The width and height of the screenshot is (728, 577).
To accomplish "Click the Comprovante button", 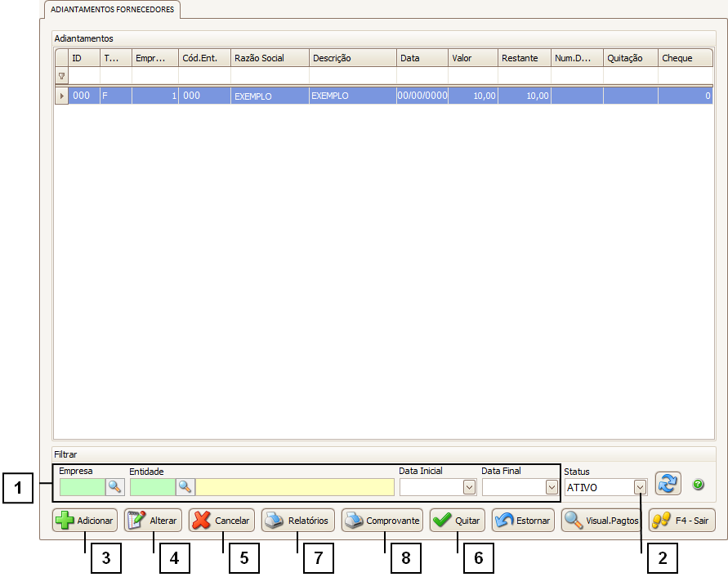I will coord(382,521).
